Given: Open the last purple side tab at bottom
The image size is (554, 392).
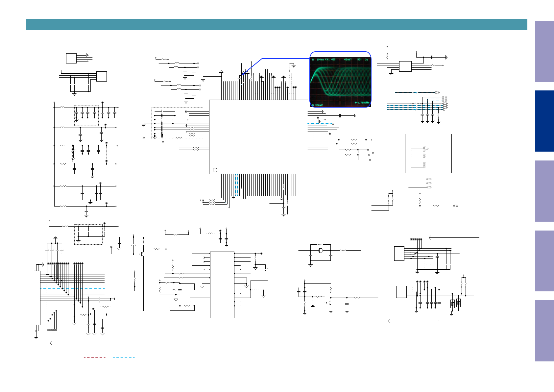Looking at the screenshot, I should [x=544, y=331].
